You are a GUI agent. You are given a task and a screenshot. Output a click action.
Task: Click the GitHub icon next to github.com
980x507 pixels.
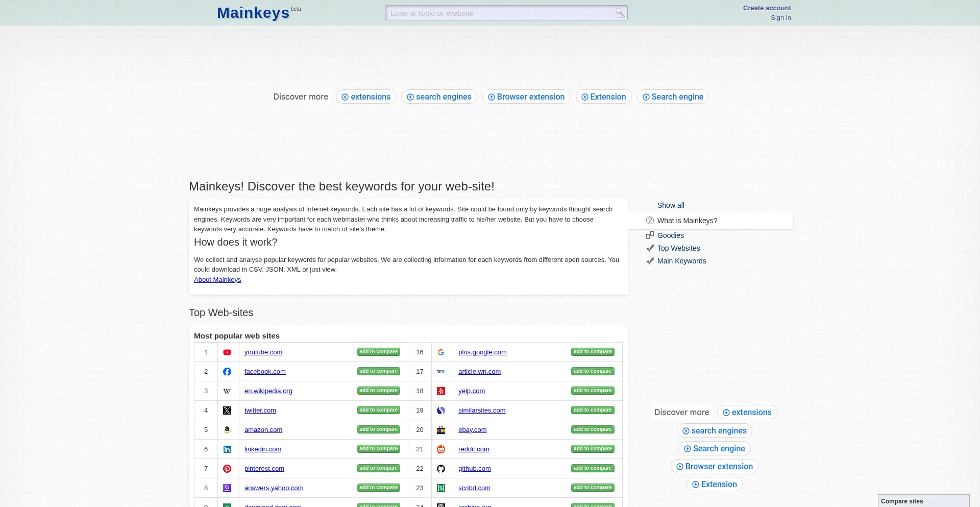pos(441,469)
